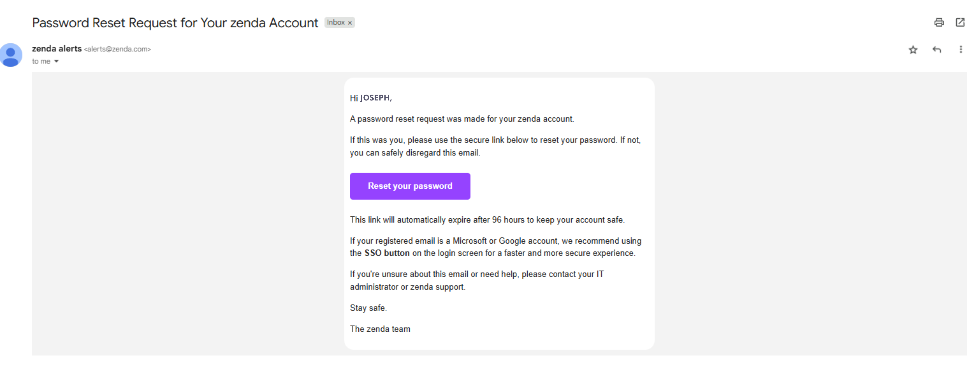Remove the Inbox label with its X

[x=350, y=23]
